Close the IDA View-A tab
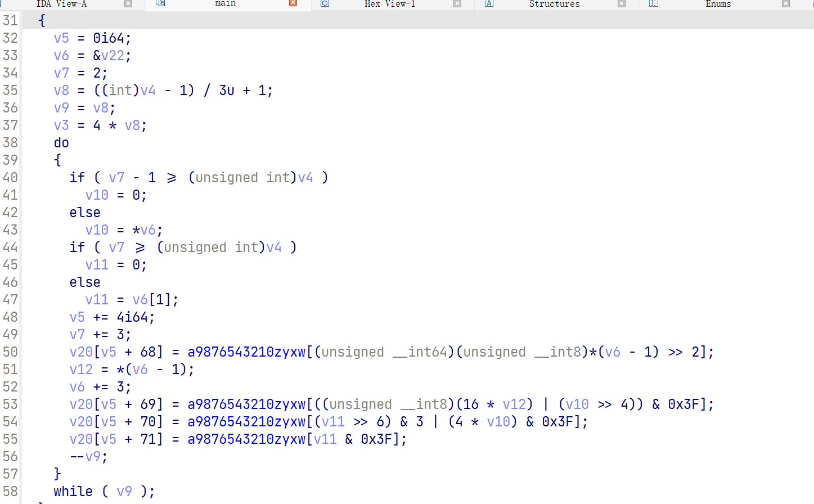Image resolution: width=814 pixels, height=504 pixels. (128, 4)
